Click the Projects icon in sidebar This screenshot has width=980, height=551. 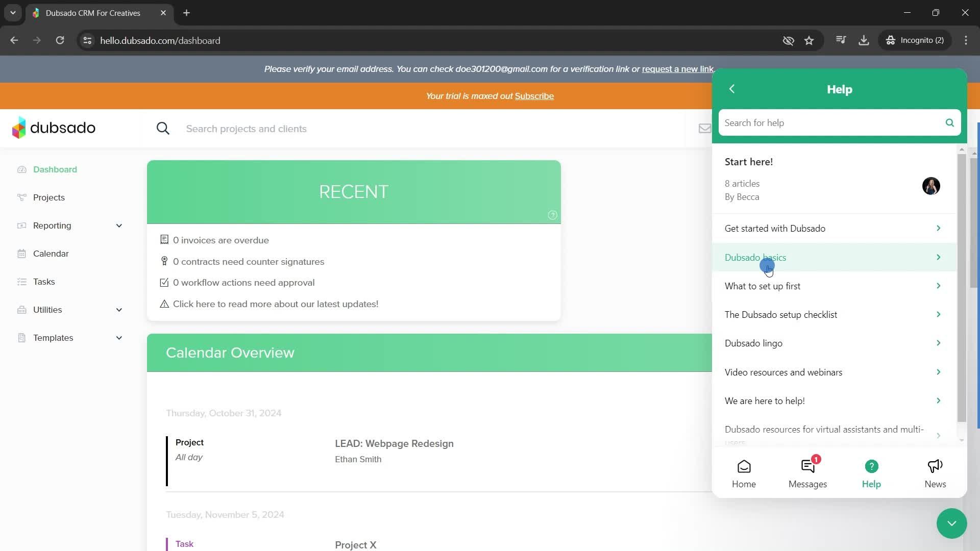[21, 197]
